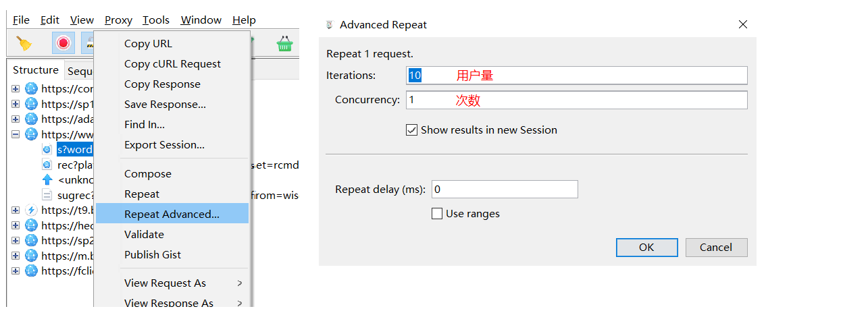The height and width of the screenshot is (313, 868).
Task: Click the Cancel button
Action: [716, 248]
